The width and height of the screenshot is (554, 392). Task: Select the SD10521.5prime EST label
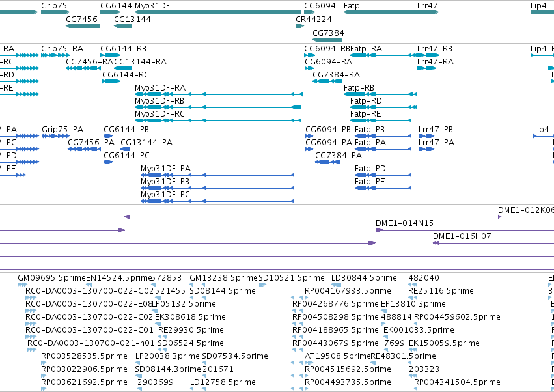pos(292,278)
